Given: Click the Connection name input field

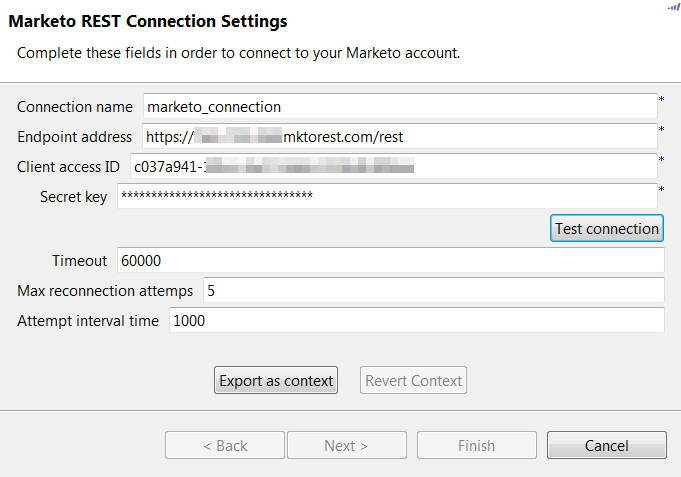Looking at the screenshot, I should click(x=398, y=106).
